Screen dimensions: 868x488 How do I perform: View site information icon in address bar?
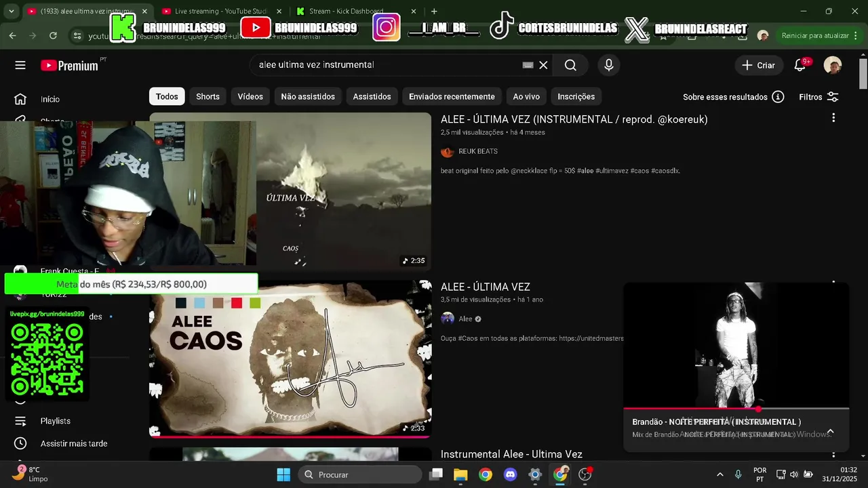click(77, 35)
